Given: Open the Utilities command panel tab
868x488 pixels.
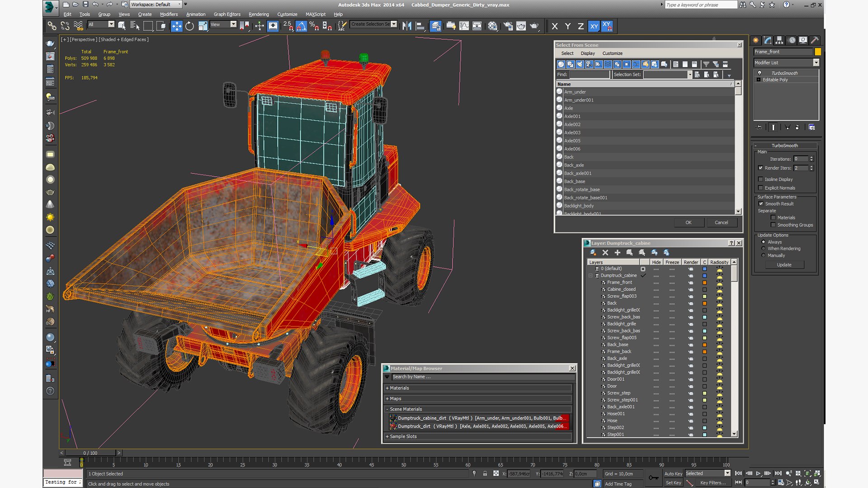Looking at the screenshot, I should point(815,40).
